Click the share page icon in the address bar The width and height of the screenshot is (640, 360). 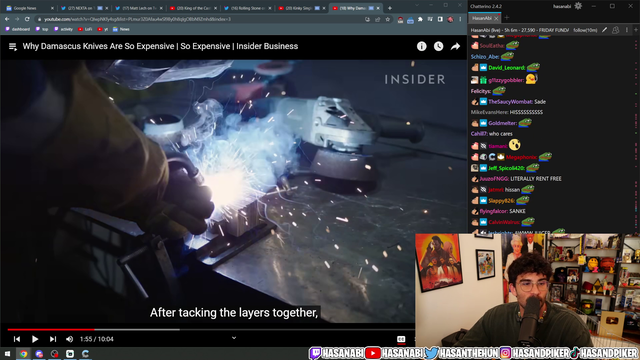378,19
